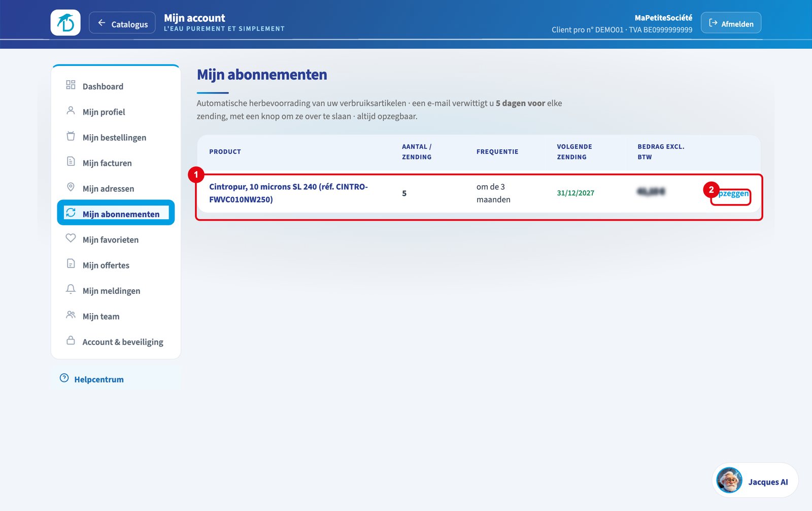Click the Mijn team people icon
This screenshot has width=812, height=511.
(71, 315)
